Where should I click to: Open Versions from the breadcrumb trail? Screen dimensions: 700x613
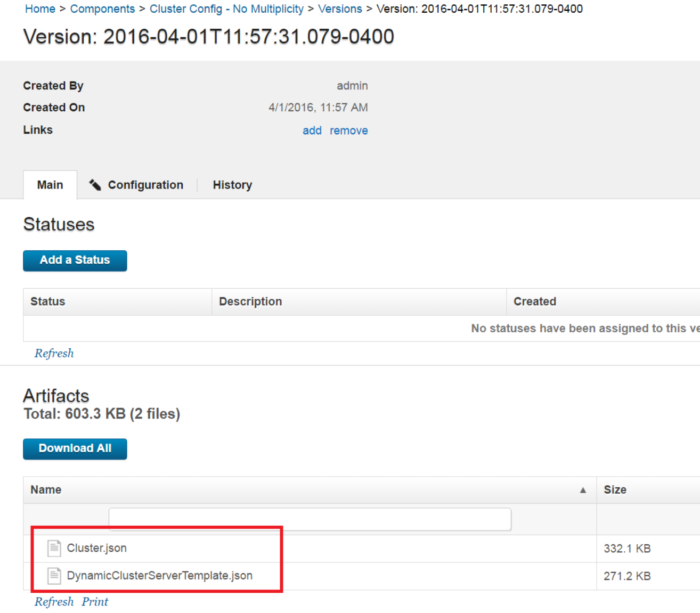340,9
